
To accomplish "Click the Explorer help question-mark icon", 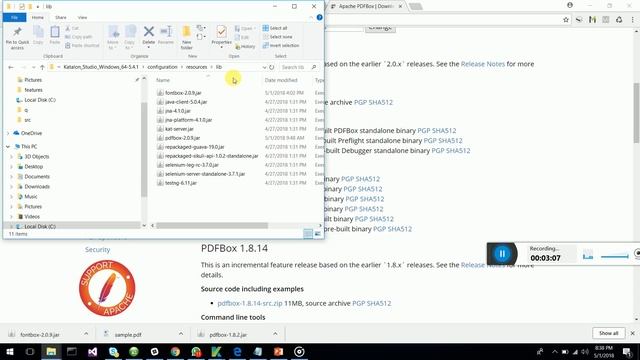I will coord(320,17).
